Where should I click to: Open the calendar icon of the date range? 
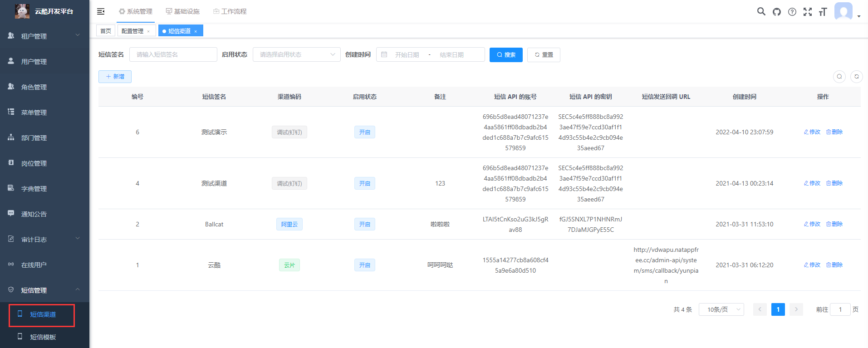[x=384, y=54]
